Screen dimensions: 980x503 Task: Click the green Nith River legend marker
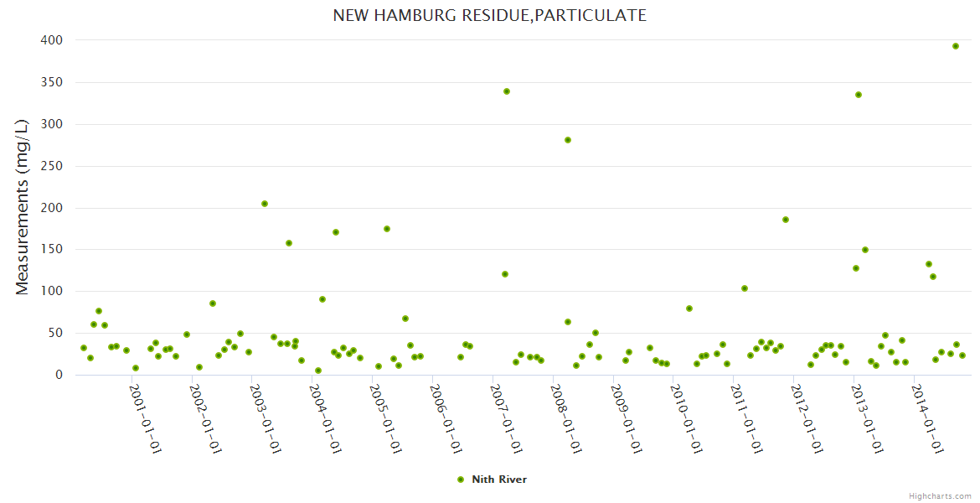460,480
